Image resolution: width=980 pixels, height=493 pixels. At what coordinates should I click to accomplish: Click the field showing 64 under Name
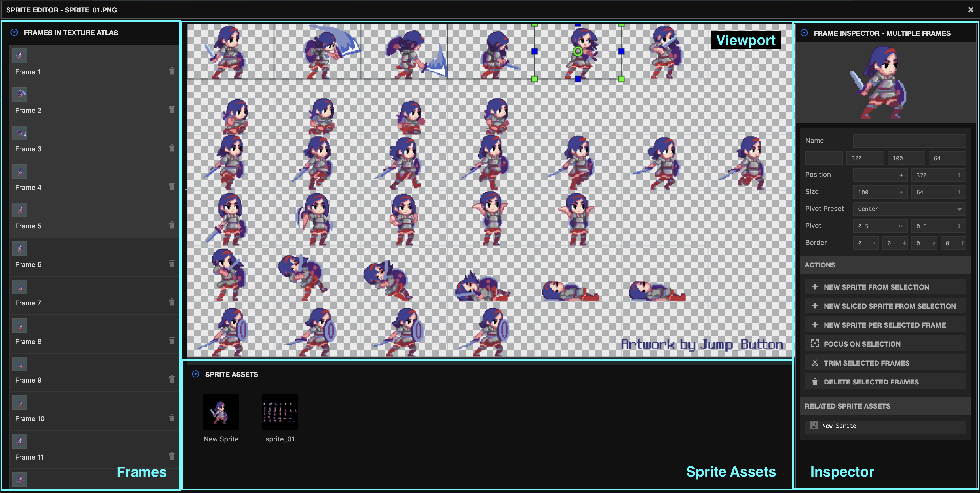click(x=947, y=158)
